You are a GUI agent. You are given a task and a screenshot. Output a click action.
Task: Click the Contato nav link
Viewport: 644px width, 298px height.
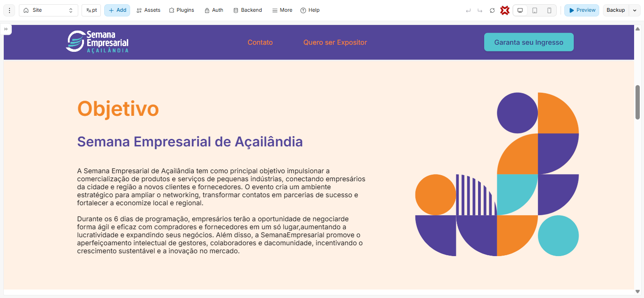[x=260, y=42]
